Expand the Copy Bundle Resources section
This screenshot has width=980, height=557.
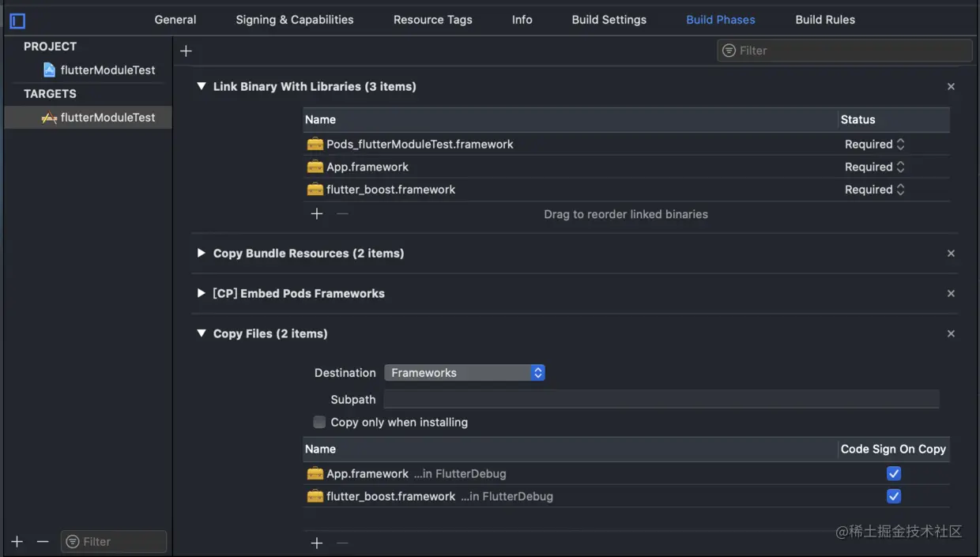[x=201, y=254]
